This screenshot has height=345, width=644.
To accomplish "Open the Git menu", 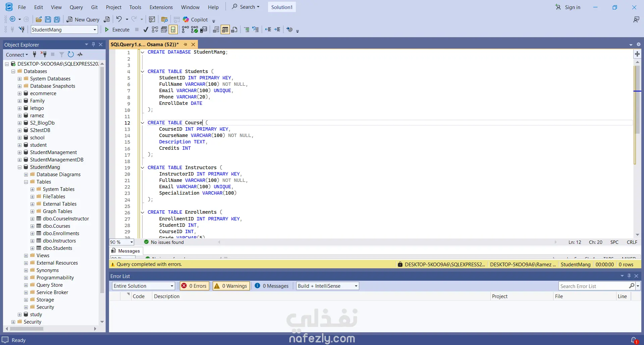I will pos(94,7).
